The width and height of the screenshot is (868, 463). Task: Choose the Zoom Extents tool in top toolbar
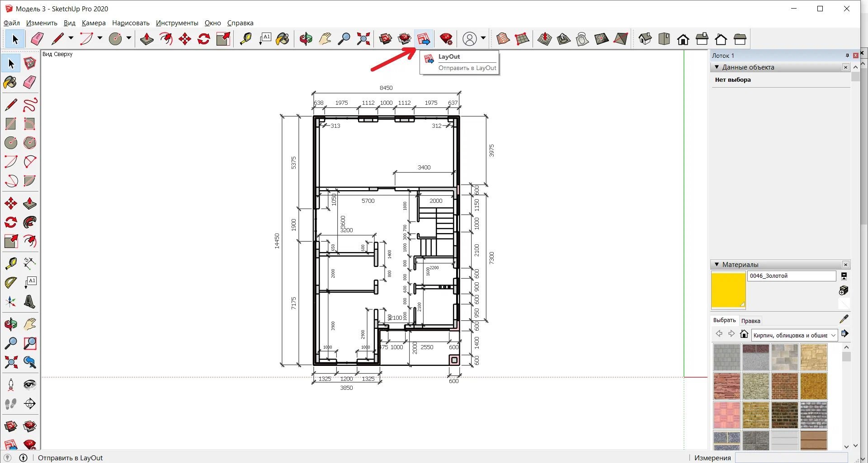click(x=363, y=39)
